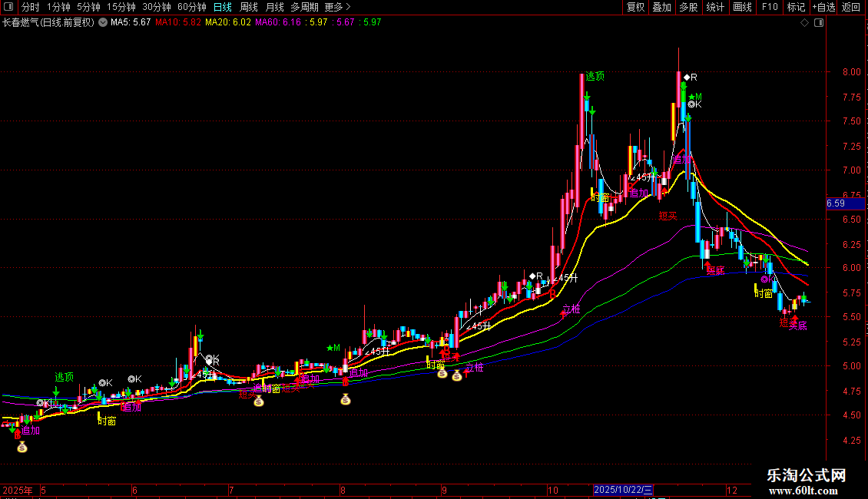Click the MA60: 6.16 indicator label

click(278, 22)
